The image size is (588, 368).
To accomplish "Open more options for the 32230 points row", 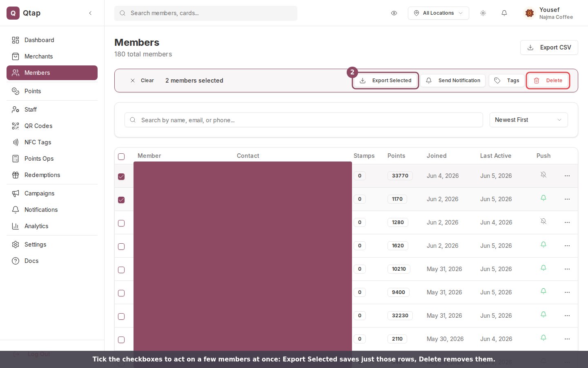I will coord(567,316).
